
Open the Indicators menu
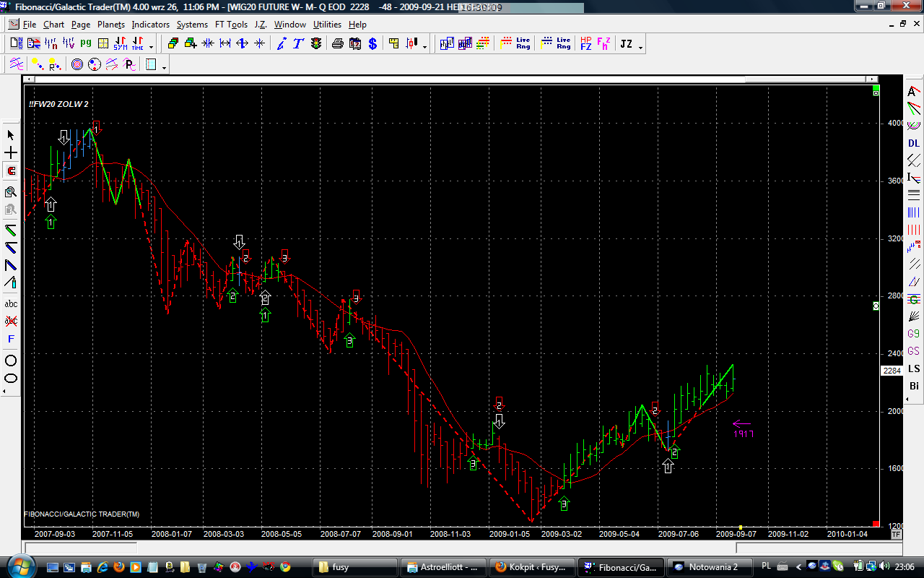click(150, 25)
